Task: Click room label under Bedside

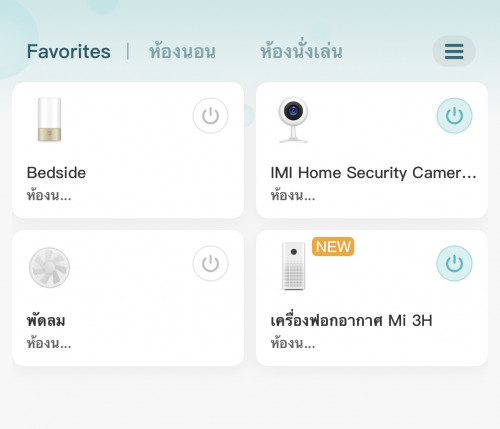Action: tap(49, 195)
